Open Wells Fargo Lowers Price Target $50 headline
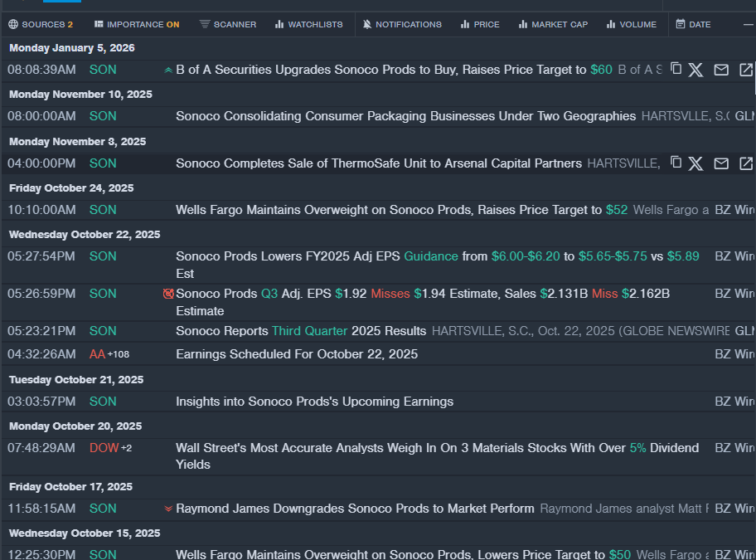The height and width of the screenshot is (560, 756). tap(404, 555)
